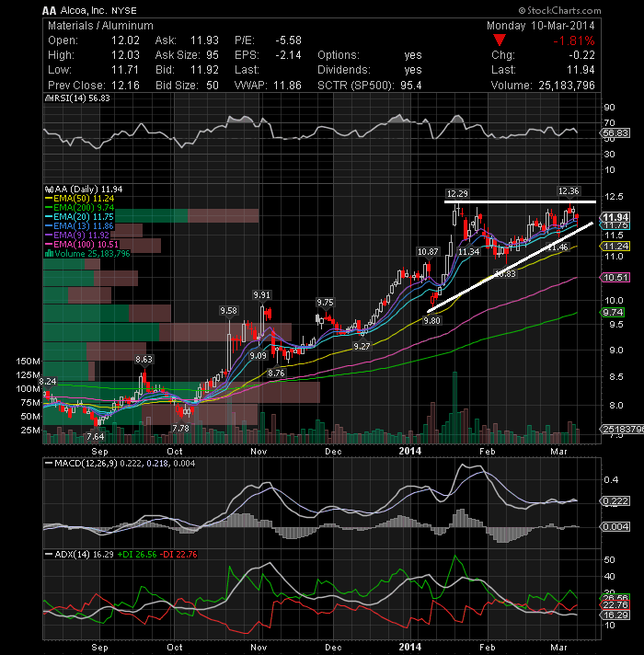Click the 25183796 volume axis tag
This screenshot has height=655, width=644.
tap(622, 429)
